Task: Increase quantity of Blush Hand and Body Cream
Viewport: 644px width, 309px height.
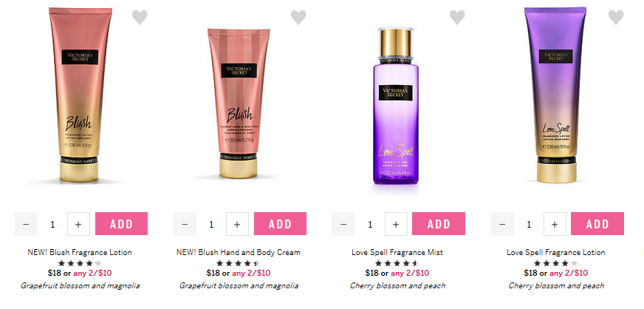Action: click(x=237, y=224)
